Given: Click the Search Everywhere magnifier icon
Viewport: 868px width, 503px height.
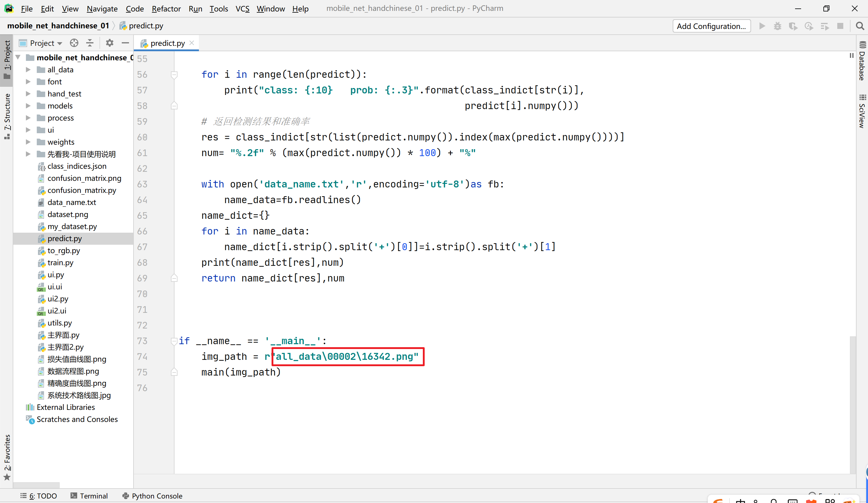Looking at the screenshot, I should click(x=860, y=26).
